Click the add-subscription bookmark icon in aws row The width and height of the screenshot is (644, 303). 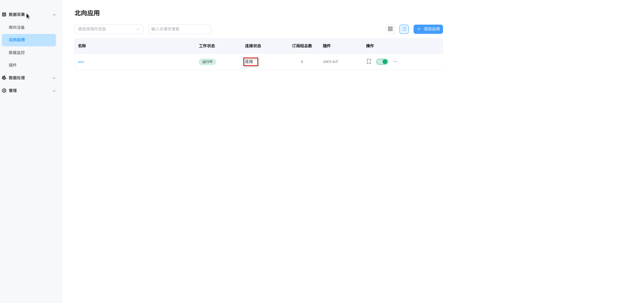(x=368, y=61)
